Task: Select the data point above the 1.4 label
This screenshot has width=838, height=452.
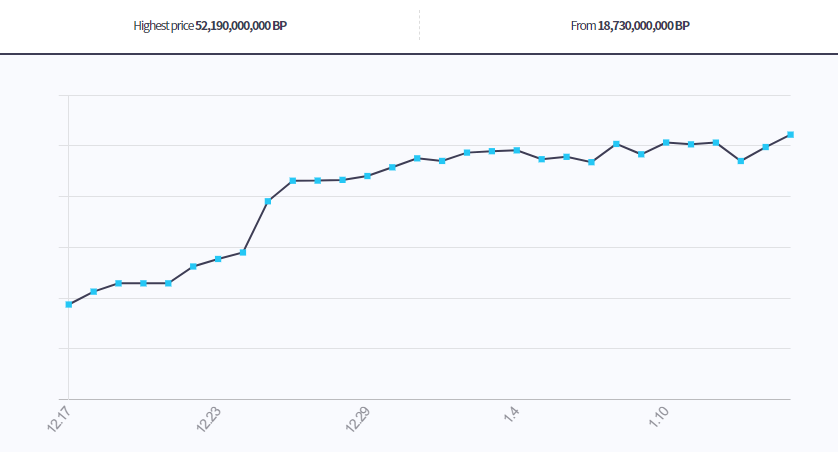Action: pyautogui.click(x=517, y=150)
